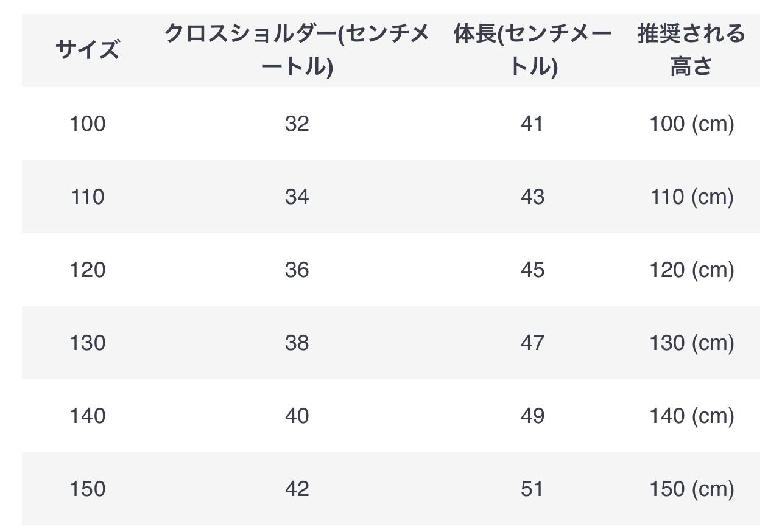
Task: Click the 推奨される高さ column header
Action: coord(691,50)
